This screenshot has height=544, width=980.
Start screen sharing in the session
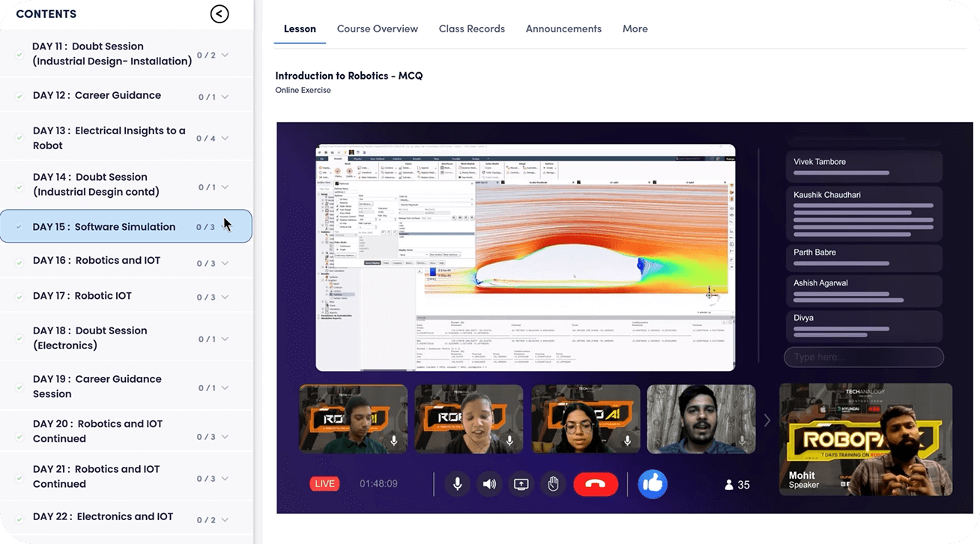(x=521, y=483)
